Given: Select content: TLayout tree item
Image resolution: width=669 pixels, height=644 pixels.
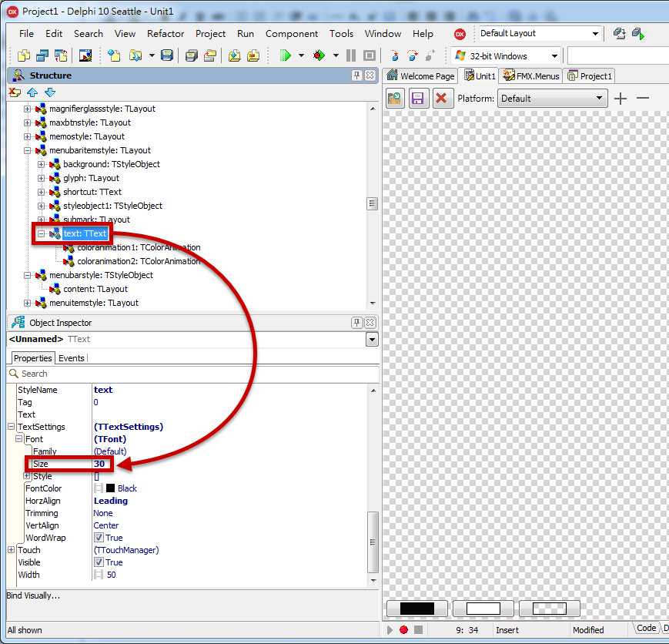Looking at the screenshot, I should pos(95,289).
